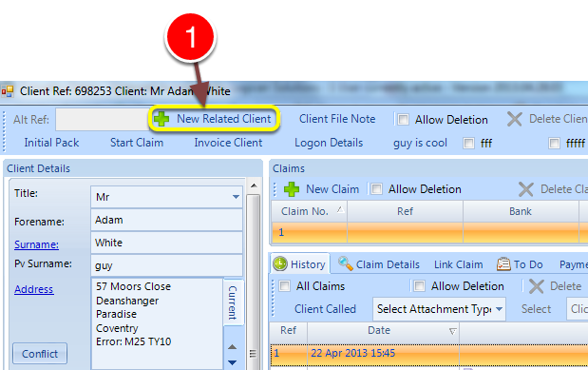This screenshot has width=588, height=370.
Task: Click the Claim Details magnifier icon
Action: (x=346, y=263)
